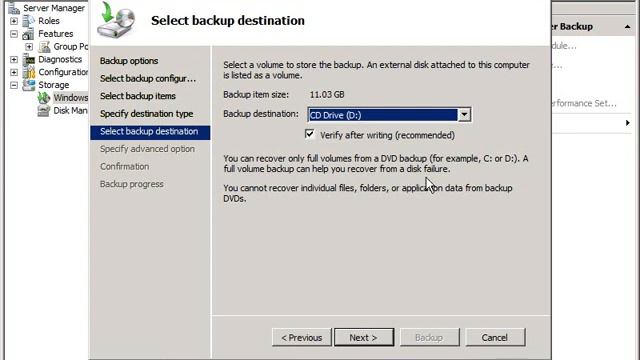Viewport: 640px width, 360px height.
Task: Expand the Diagnostics tree node
Action: (14, 60)
